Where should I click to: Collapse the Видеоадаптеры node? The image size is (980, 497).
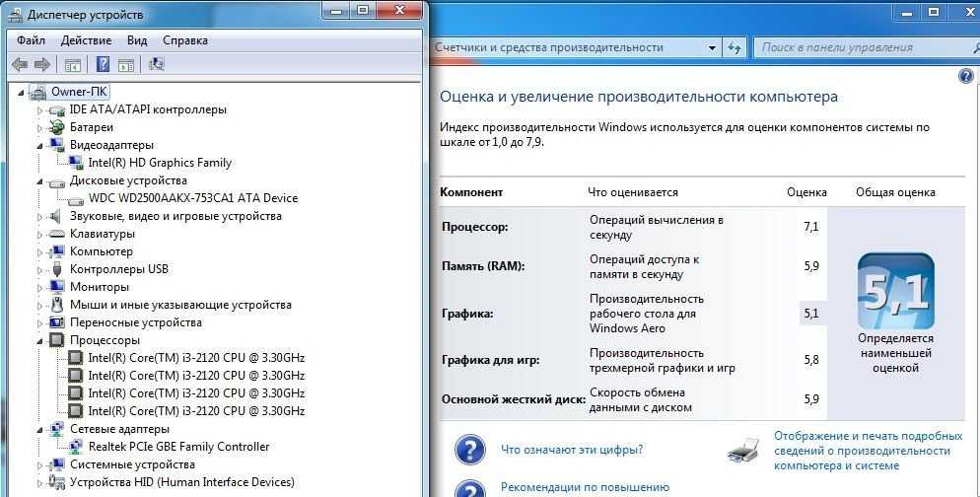(40, 145)
